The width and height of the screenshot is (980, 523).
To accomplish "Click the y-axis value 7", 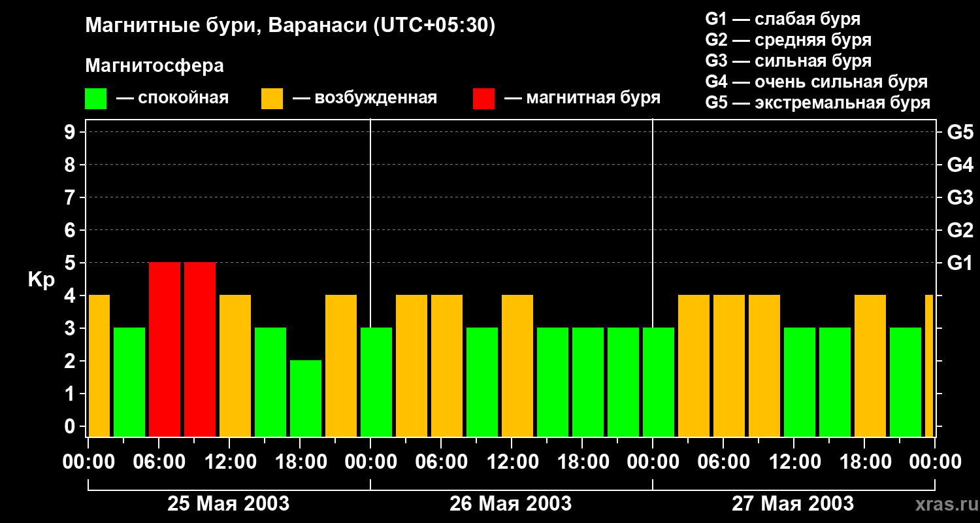I will [x=71, y=197].
